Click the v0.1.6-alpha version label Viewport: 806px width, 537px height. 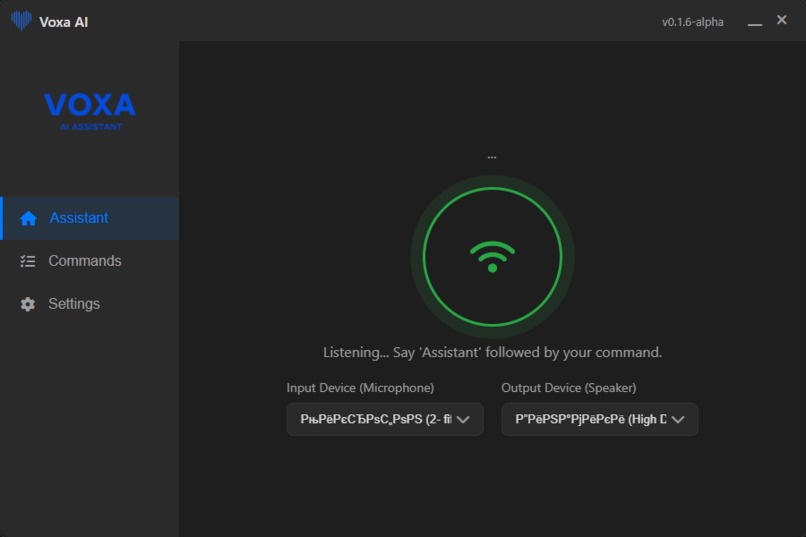pyautogui.click(x=692, y=22)
